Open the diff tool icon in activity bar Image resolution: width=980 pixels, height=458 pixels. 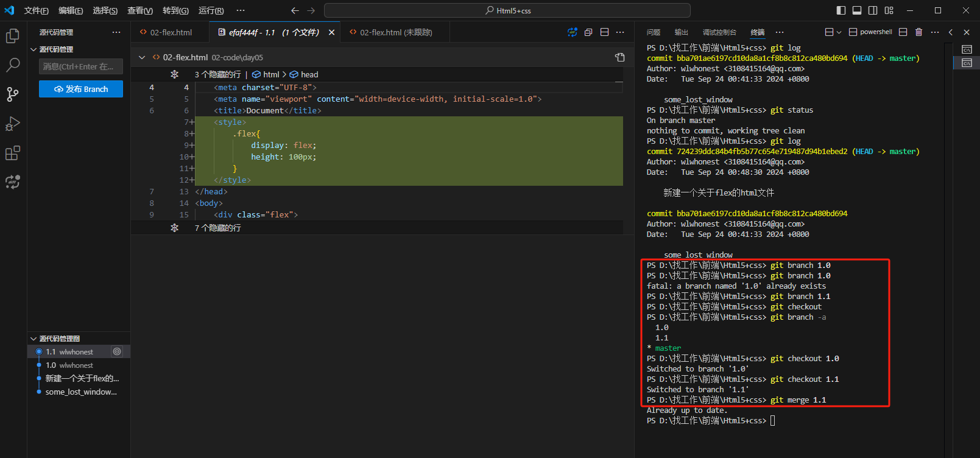click(13, 182)
